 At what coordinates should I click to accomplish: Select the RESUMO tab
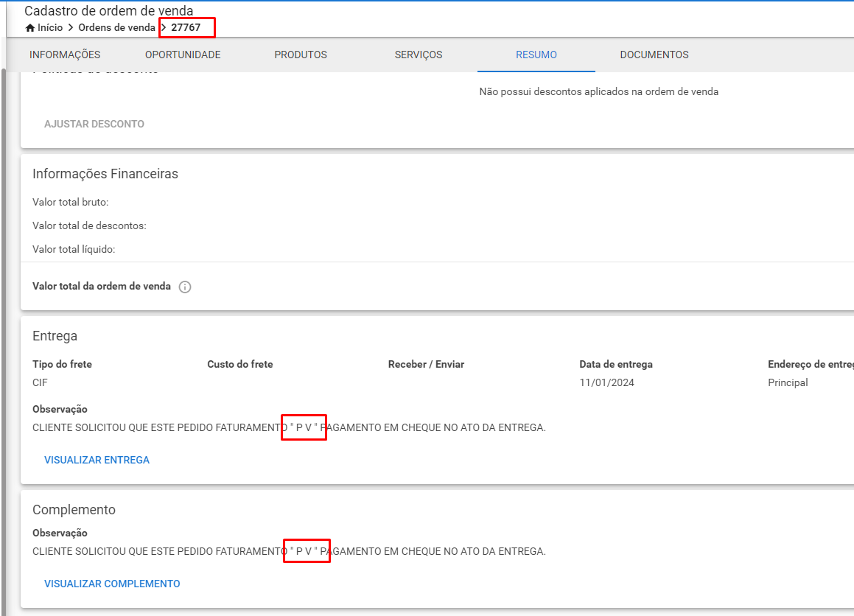tap(536, 55)
